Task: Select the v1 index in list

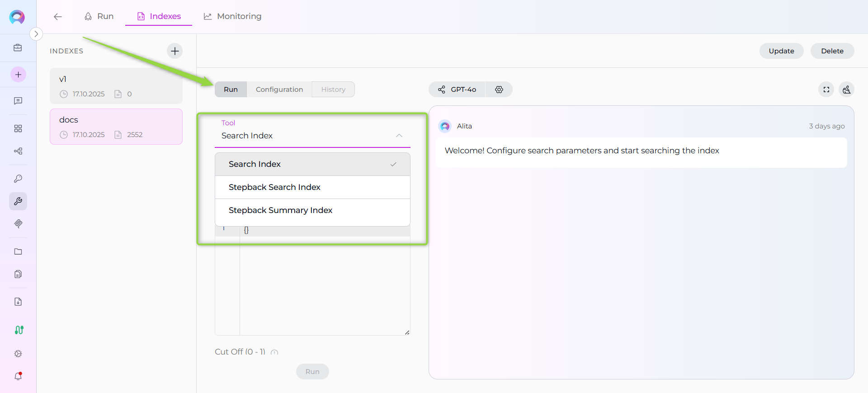Action: [x=116, y=86]
